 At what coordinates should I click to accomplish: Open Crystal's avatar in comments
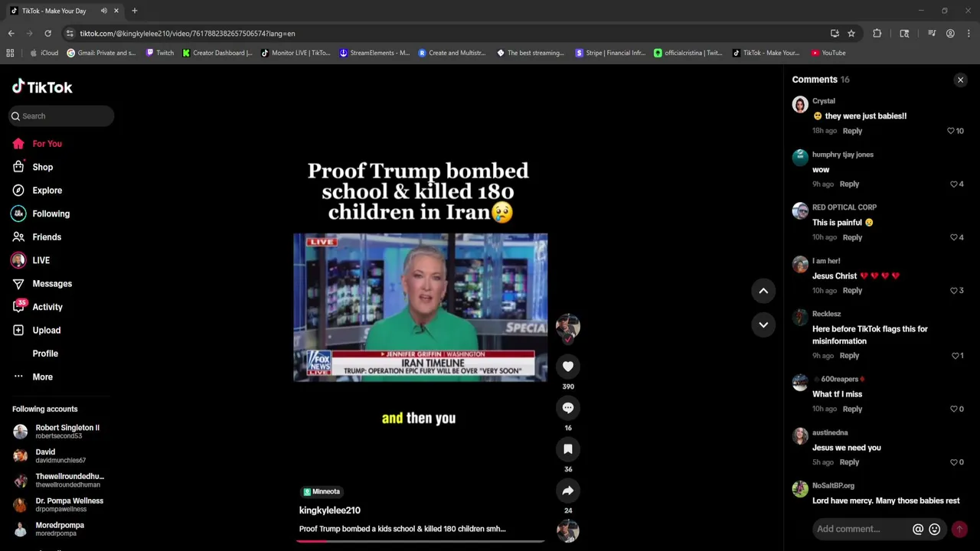800,105
